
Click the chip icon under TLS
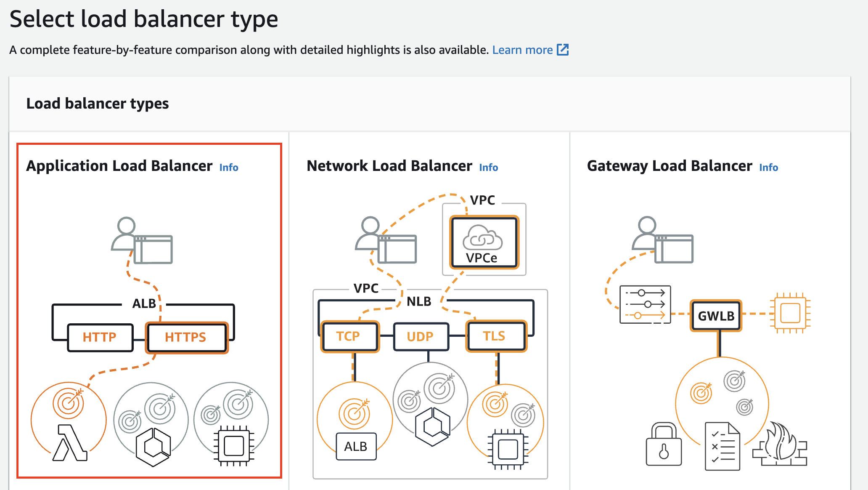[508, 449]
